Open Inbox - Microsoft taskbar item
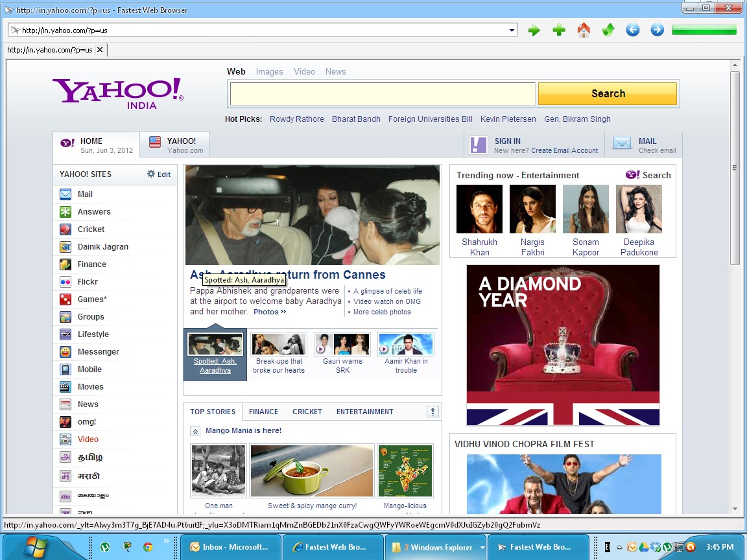 point(230,547)
